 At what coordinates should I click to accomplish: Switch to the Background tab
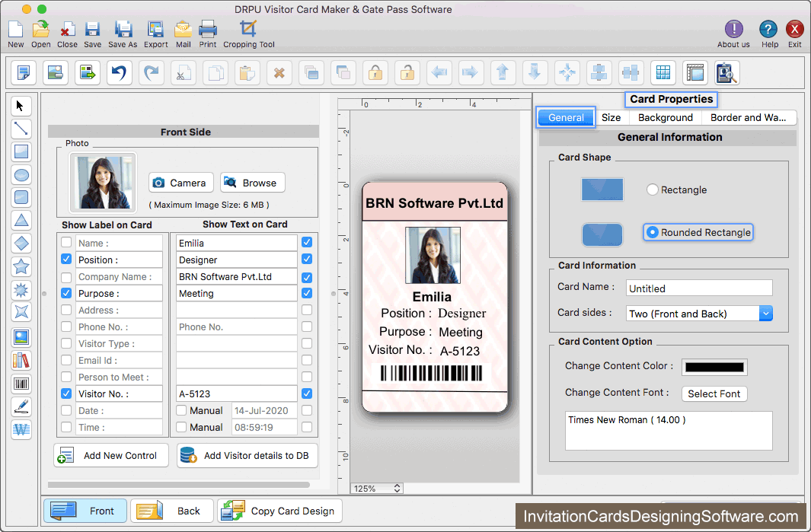pos(665,117)
